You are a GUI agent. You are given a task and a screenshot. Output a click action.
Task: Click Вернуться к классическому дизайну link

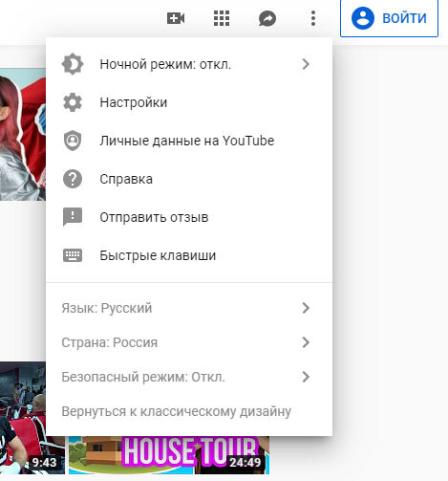click(x=176, y=411)
